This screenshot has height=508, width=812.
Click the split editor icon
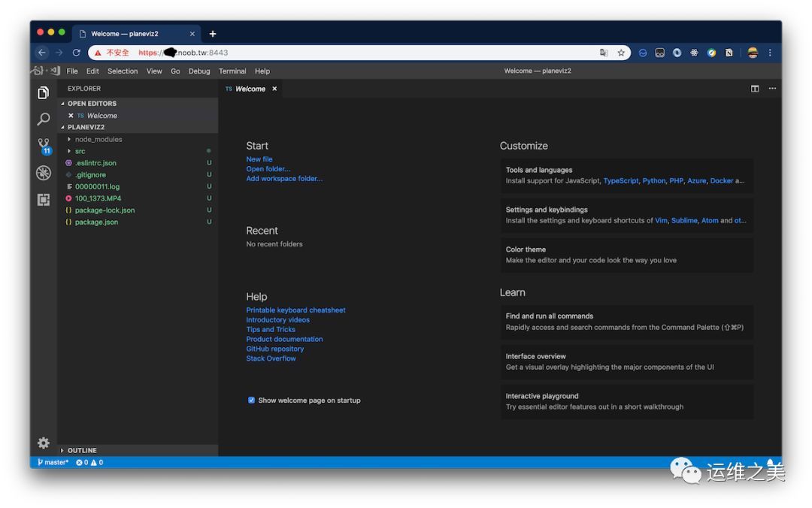755,89
